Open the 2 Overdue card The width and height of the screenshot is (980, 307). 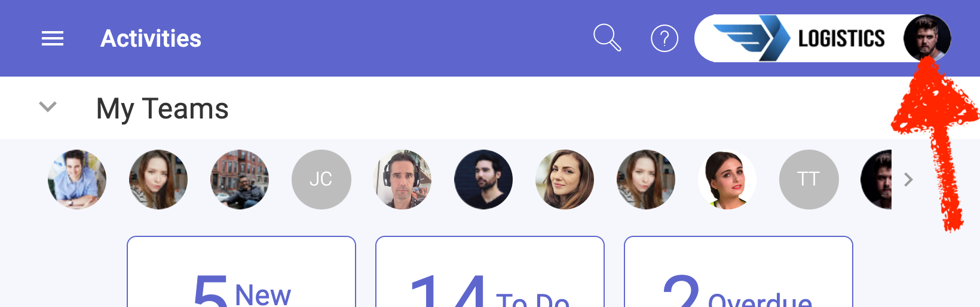[x=739, y=272]
